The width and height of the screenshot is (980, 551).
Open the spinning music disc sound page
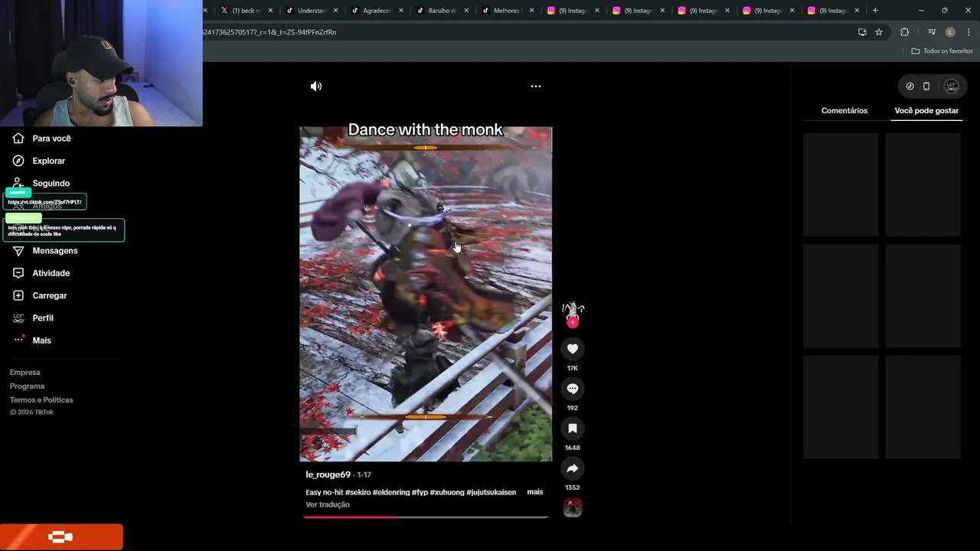573,507
